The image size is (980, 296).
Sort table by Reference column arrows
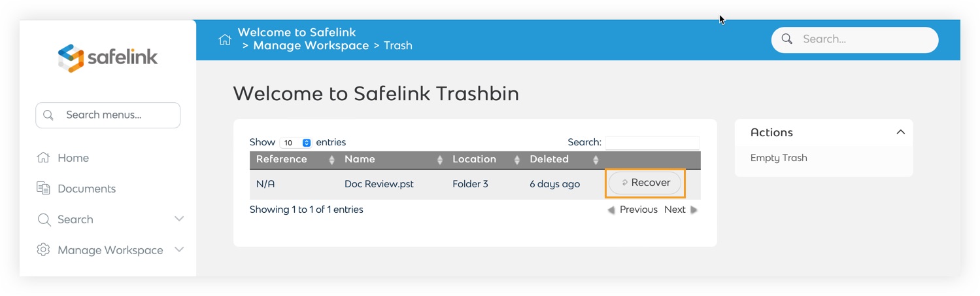tap(331, 160)
